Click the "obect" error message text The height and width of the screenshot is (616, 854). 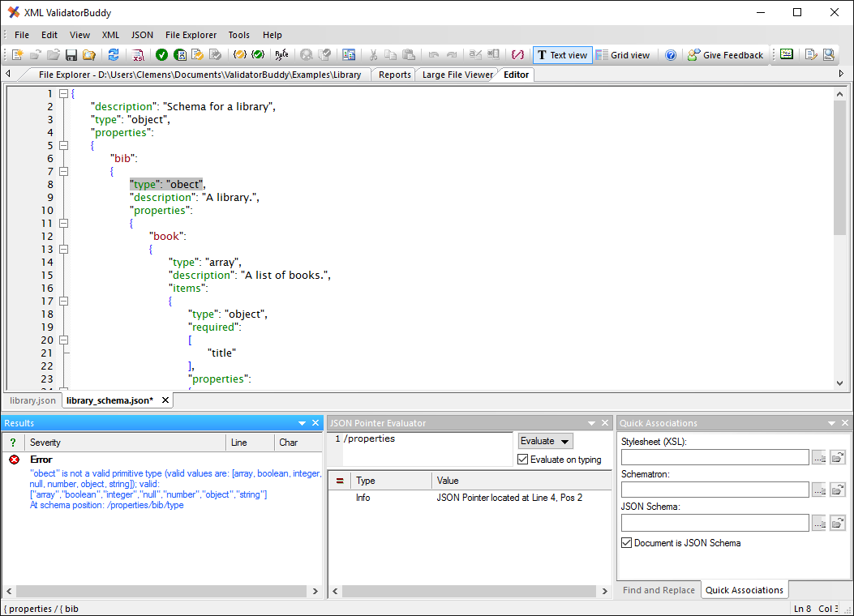[x=175, y=490]
